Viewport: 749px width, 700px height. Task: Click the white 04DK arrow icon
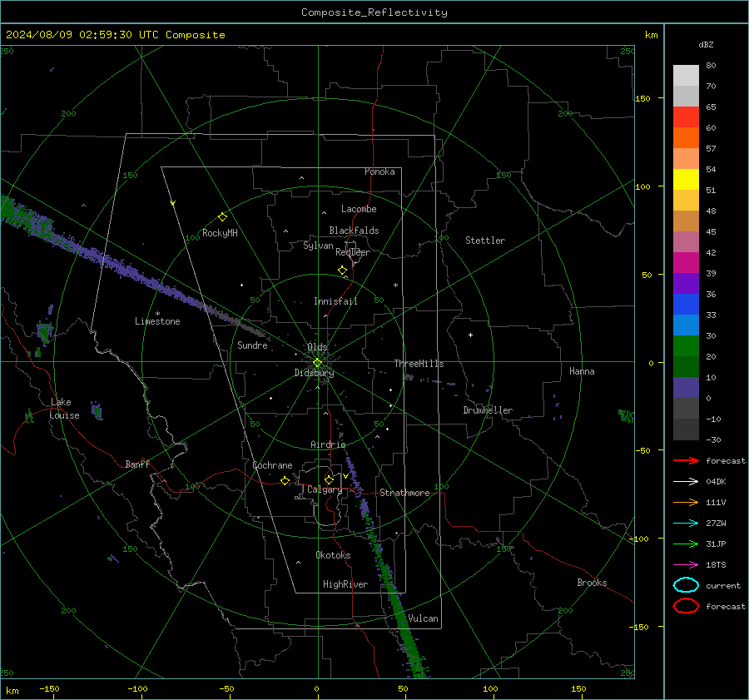(x=686, y=481)
